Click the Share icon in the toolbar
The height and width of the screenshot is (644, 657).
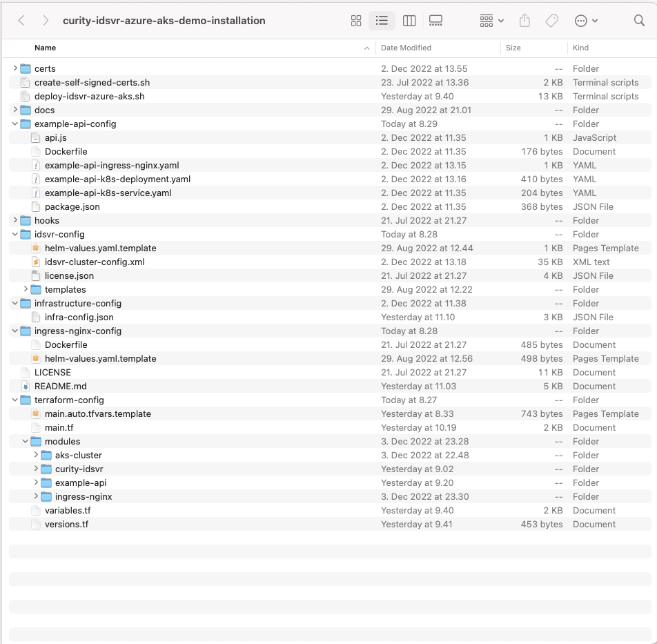coord(524,21)
